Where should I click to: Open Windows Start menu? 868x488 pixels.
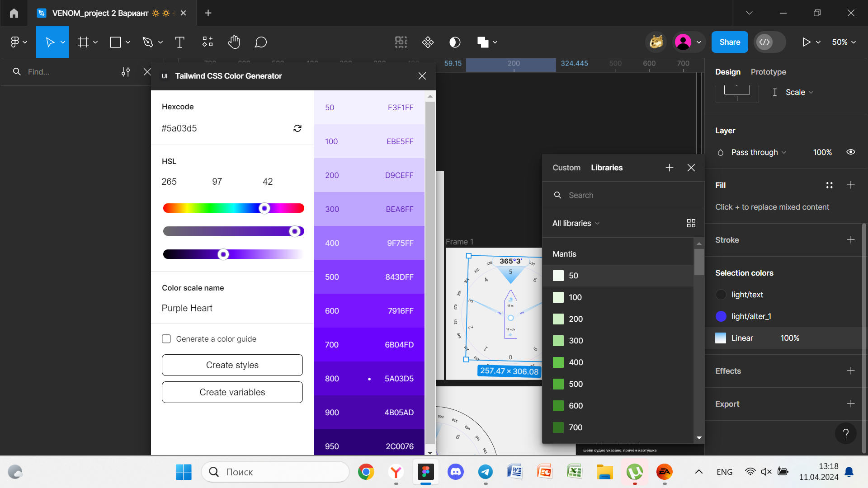pyautogui.click(x=184, y=472)
